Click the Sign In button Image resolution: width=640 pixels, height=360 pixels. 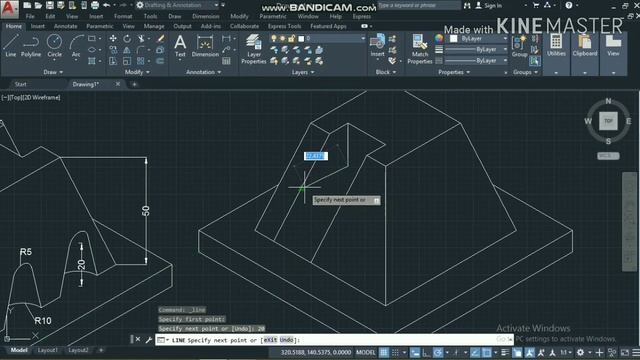[x=489, y=5]
